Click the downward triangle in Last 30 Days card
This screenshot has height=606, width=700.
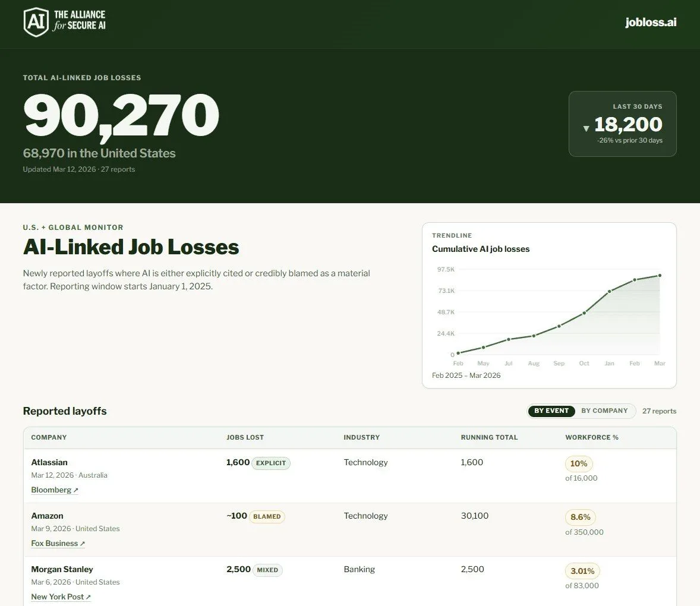click(x=586, y=128)
